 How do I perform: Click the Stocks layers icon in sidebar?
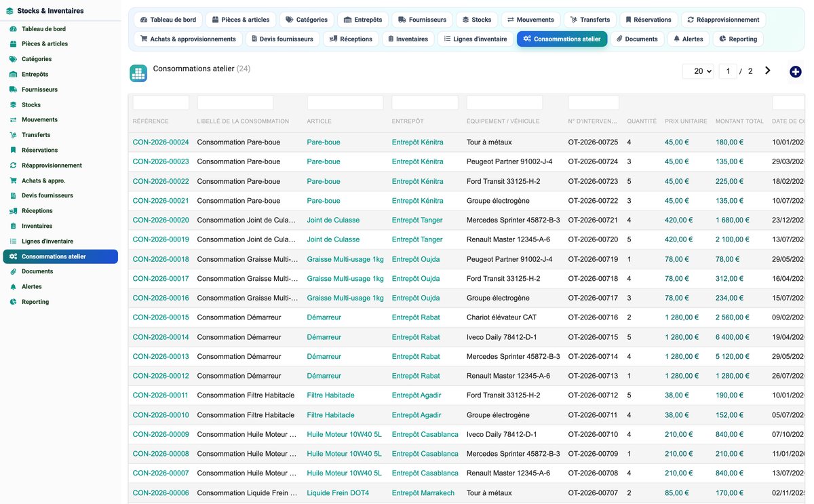pos(13,105)
